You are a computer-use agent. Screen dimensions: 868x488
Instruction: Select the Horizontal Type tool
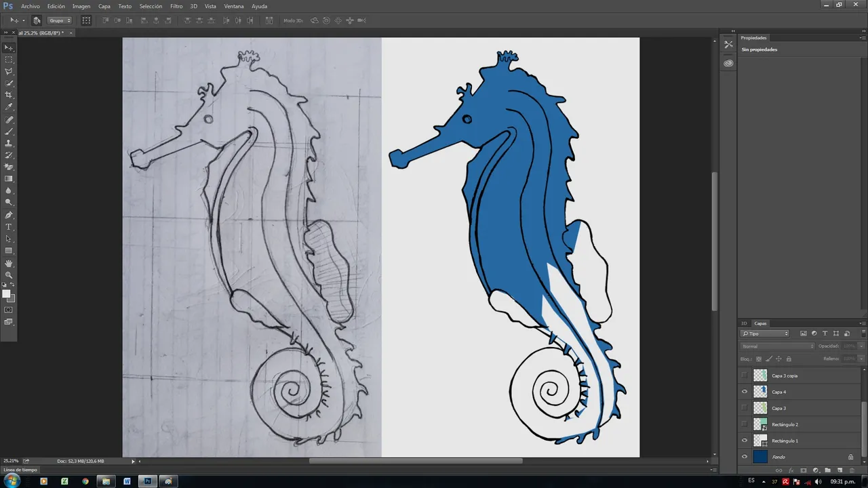click(x=9, y=226)
